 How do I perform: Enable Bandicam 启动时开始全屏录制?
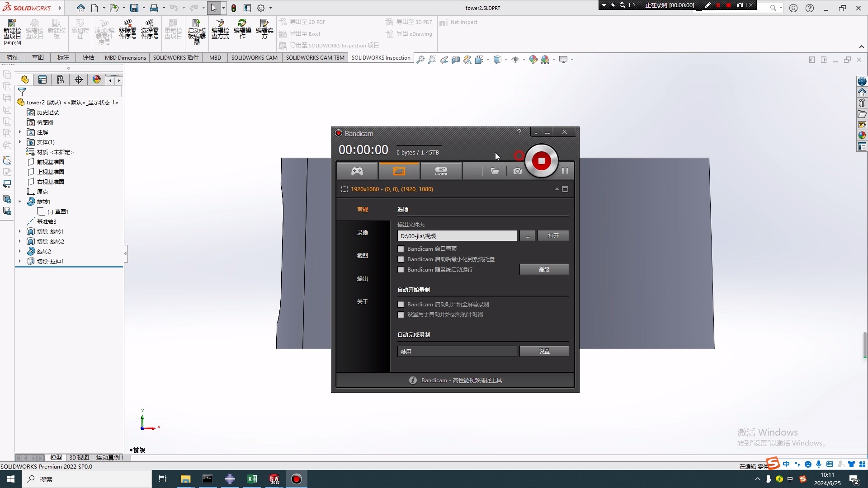click(x=401, y=304)
